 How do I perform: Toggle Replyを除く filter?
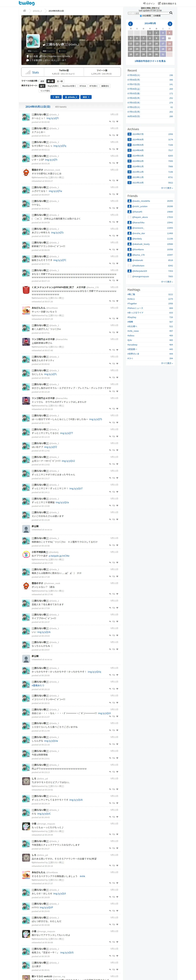(53, 86)
